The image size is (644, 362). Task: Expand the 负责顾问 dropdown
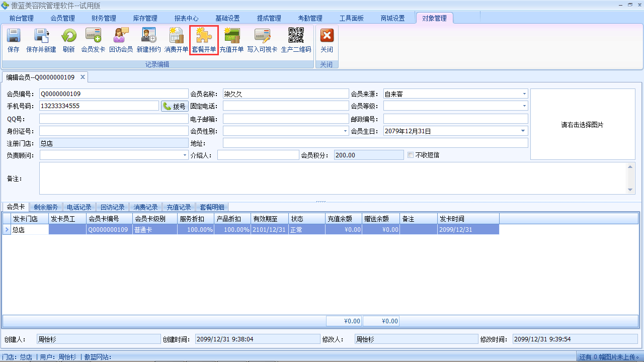click(185, 155)
